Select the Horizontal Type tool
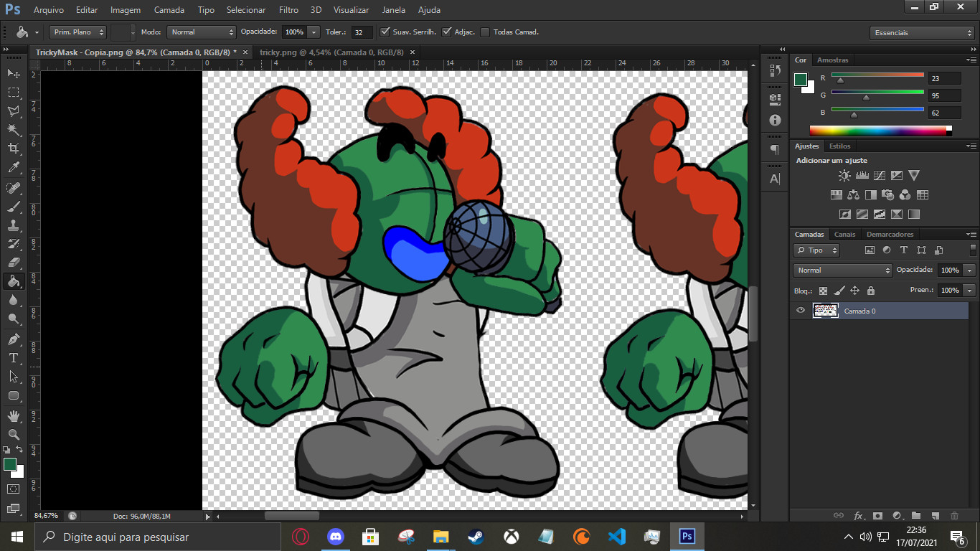Screen dimensions: 980x551 tap(14, 357)
